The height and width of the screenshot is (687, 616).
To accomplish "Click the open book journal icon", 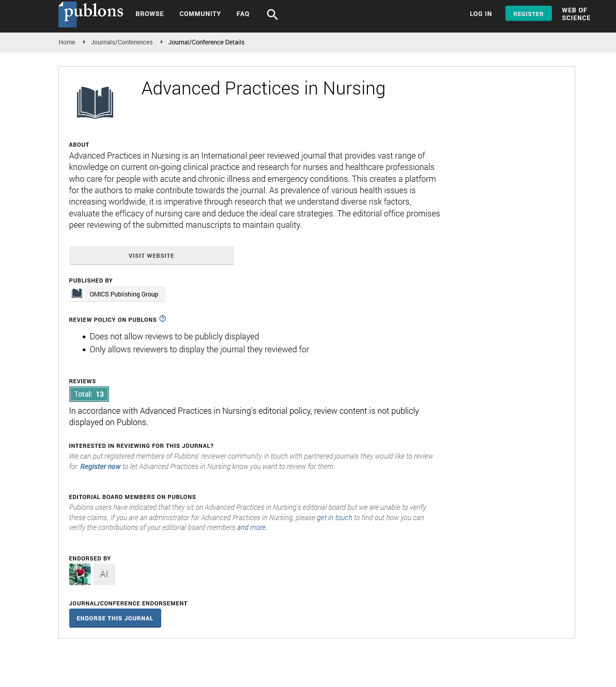I will (x=95, y=102).
